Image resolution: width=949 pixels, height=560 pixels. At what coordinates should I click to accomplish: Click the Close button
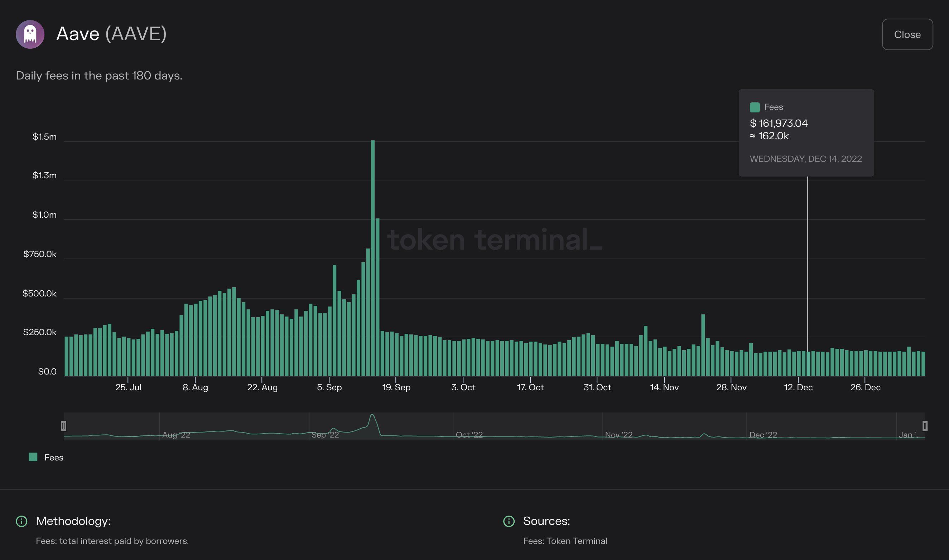907,34
